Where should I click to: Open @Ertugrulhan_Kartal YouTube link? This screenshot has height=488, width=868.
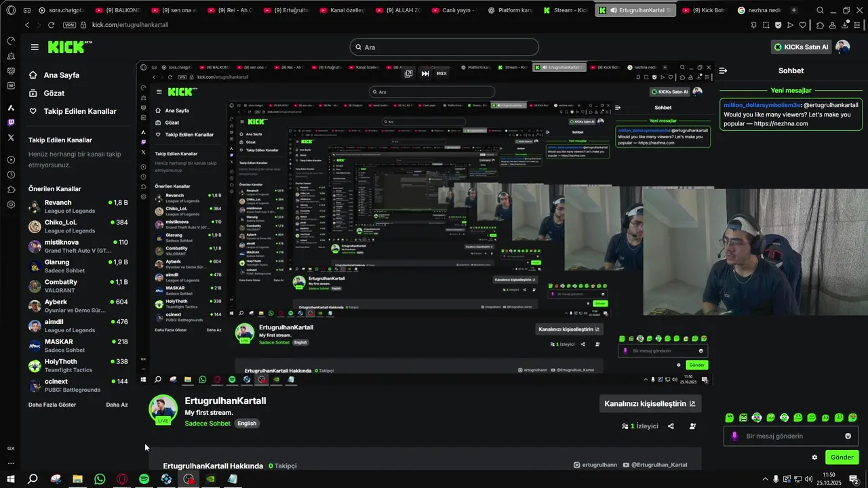coord(655,465)
